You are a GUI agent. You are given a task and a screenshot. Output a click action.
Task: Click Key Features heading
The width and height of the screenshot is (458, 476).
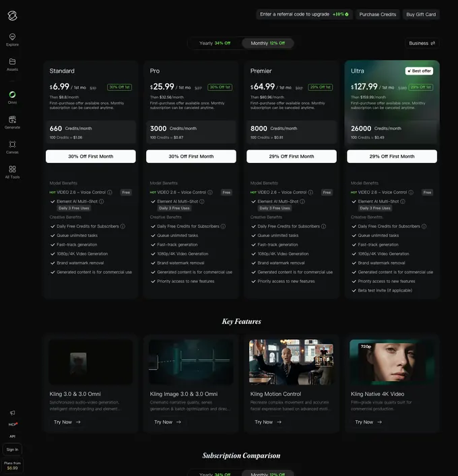pos(241,321)
